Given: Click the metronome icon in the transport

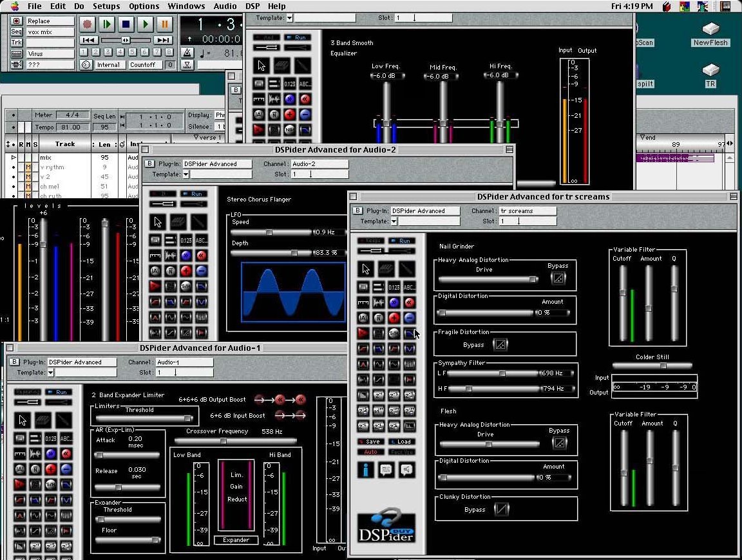Looking at the screenshot, I should coord(187,53).
